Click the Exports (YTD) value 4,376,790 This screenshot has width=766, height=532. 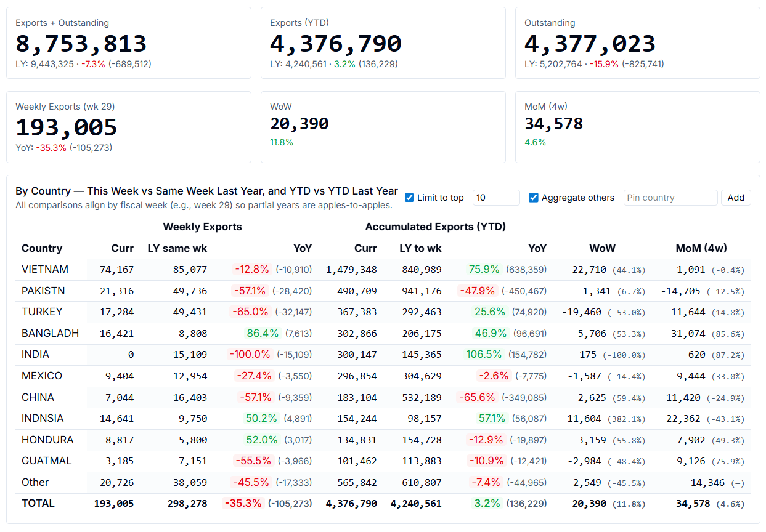[336, 44]
